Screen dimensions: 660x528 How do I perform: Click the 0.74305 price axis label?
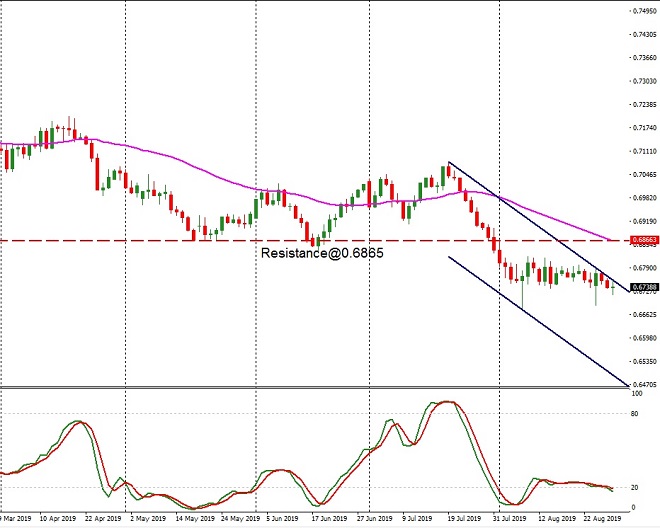click(x=645, y=35)
